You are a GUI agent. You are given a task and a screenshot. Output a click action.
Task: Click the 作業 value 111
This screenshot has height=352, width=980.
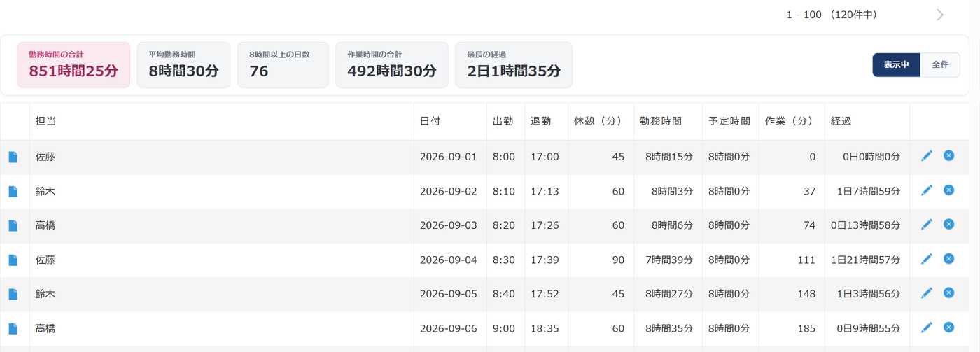coord(806,260)
